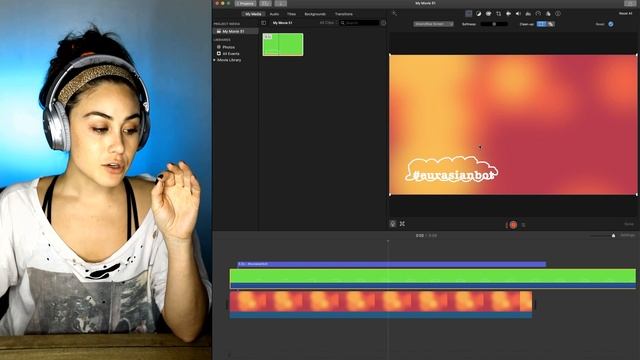Open the Green/Blue Screen dropdown
Image resolution: width=640 pixels, height=360 pixels.
click(433, 24)
